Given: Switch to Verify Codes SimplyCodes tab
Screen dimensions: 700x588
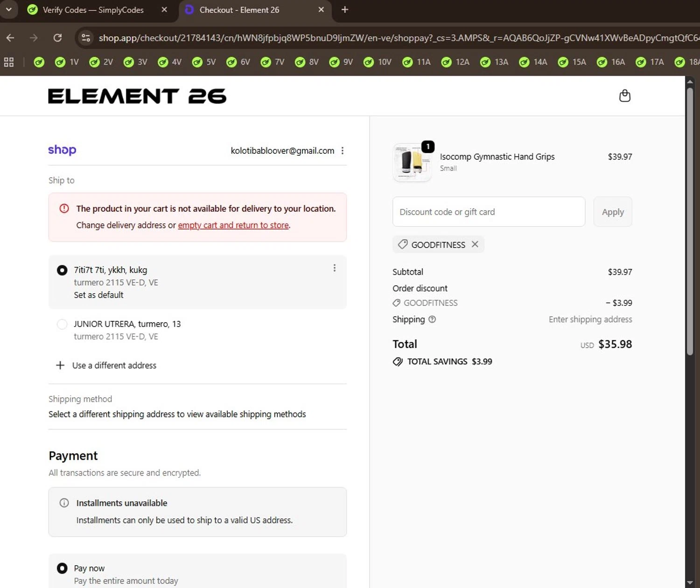Looking at the screenshot, I should click(93, 10).
